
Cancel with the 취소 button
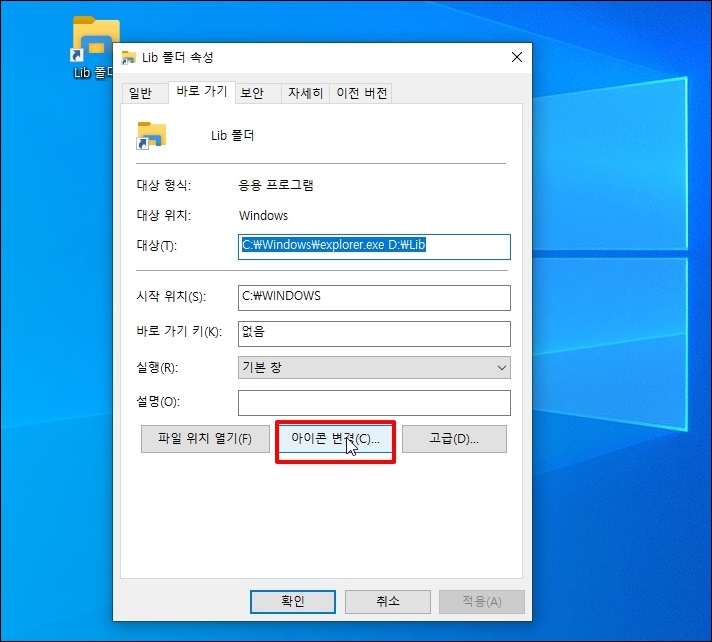point(388,602)
